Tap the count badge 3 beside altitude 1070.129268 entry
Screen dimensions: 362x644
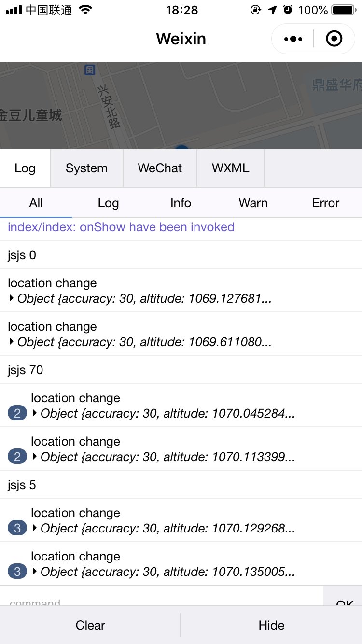click(x=17, y=528)
